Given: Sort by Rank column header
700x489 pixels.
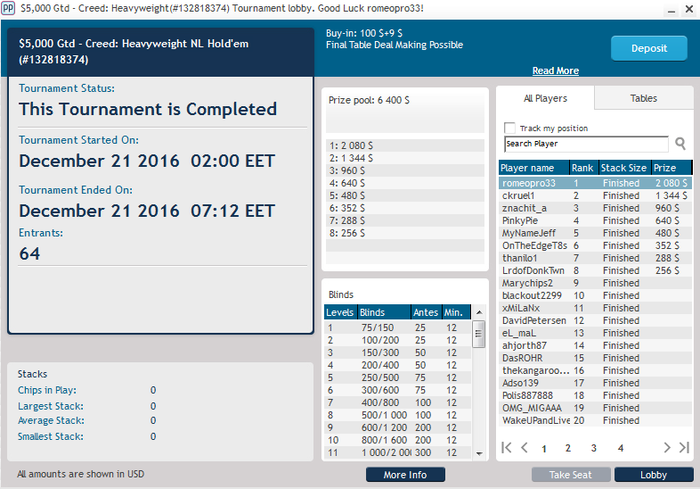Looking at the screenshot, I should tap(584, 168).
